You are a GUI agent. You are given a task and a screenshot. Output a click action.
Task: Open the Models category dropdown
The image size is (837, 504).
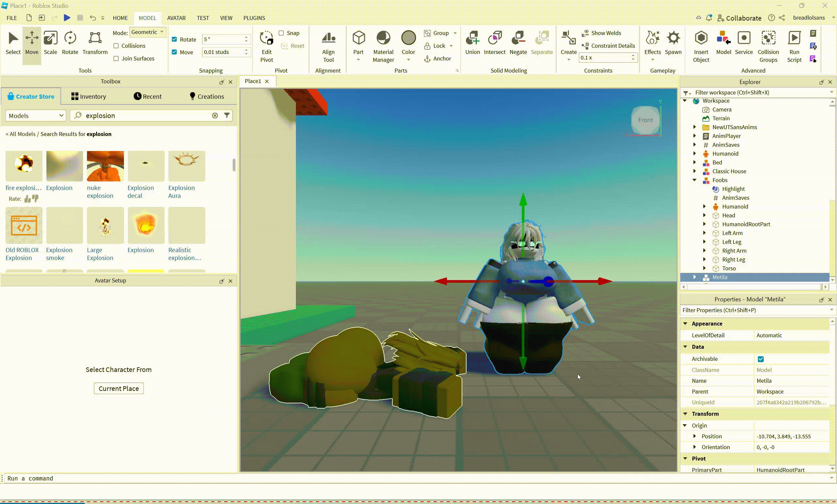(x=36, y=115)
